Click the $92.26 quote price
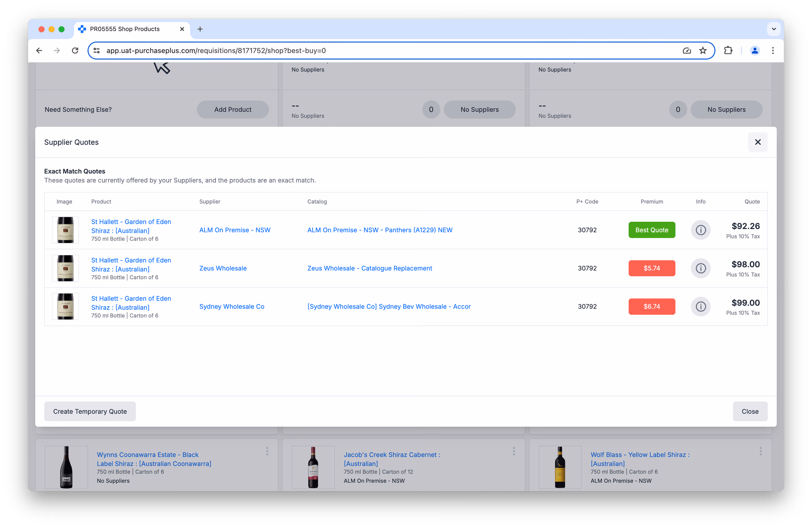The height and width of the screenshot is (528, 812). (745, 226)
